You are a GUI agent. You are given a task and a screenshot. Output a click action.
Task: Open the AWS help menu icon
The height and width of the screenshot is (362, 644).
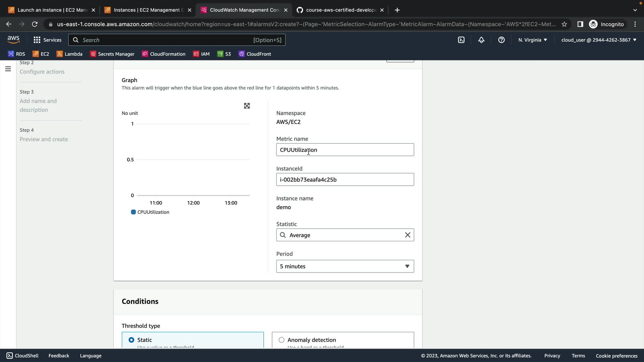[501, 40]
